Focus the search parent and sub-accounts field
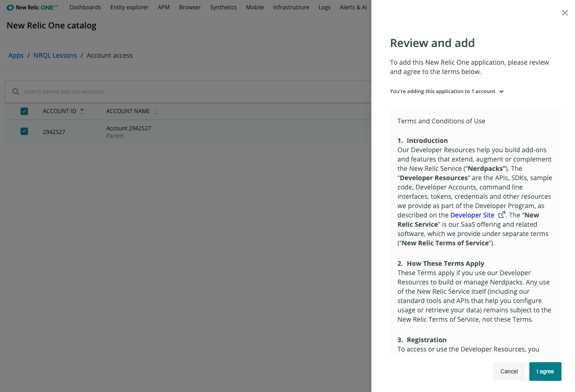This screenshot has width=575, height=392. [188, 92]
